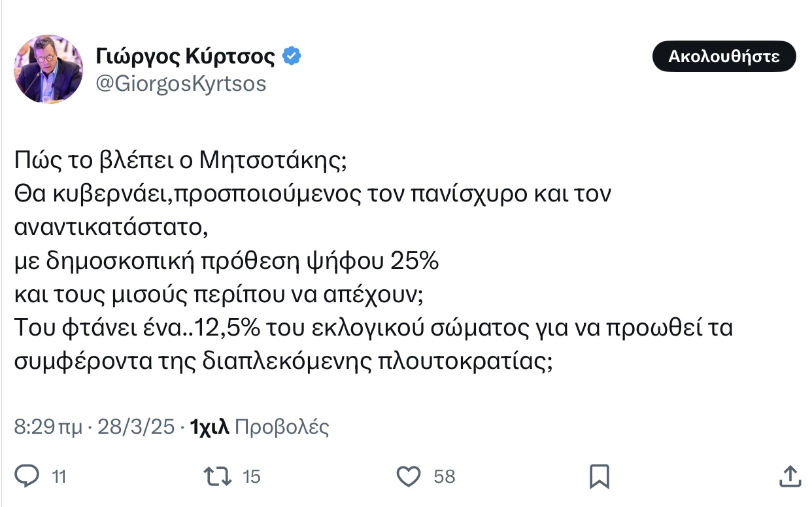Follow the account with the Ακολουθήστε button

click(724, 56)
